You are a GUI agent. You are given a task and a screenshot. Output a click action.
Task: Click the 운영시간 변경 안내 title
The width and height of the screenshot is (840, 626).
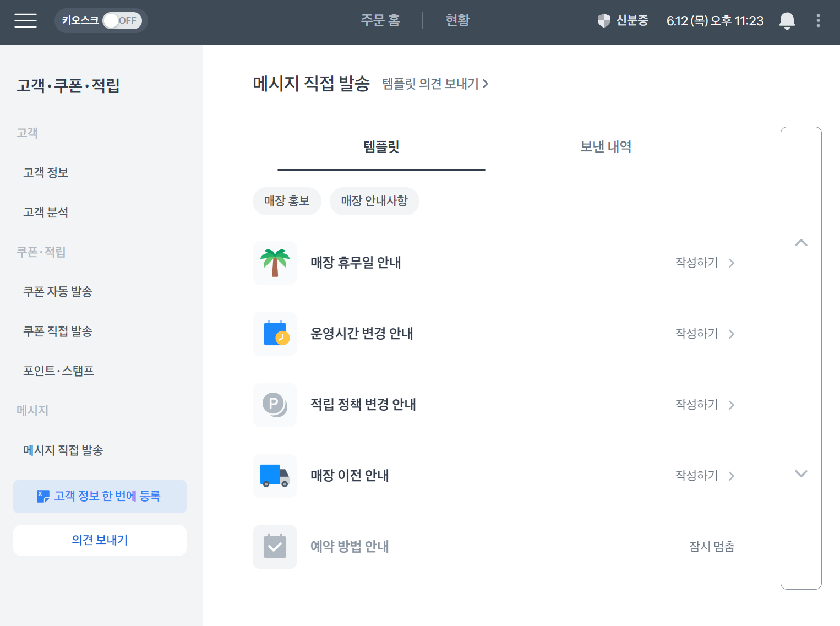[x=362, y=334]
